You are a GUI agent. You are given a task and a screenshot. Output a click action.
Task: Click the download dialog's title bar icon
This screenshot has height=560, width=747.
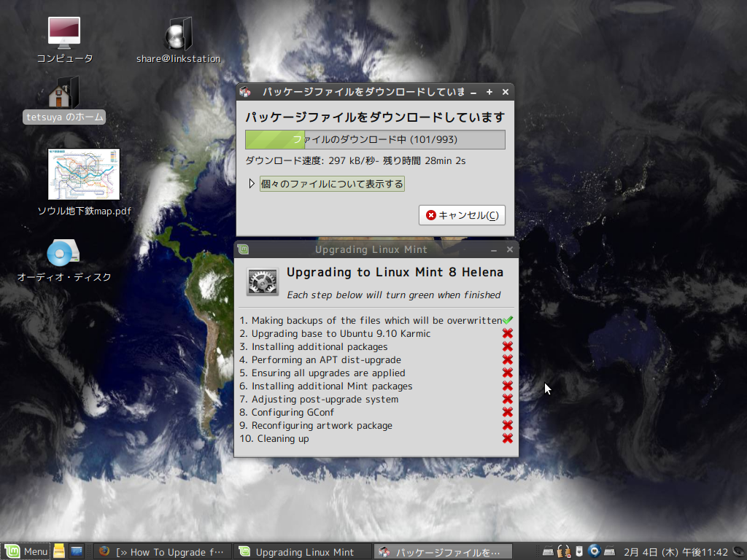[x=245, y=92]
